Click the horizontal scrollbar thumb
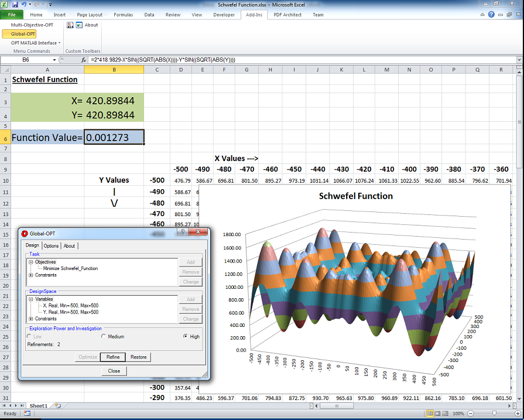 (337, 405)
